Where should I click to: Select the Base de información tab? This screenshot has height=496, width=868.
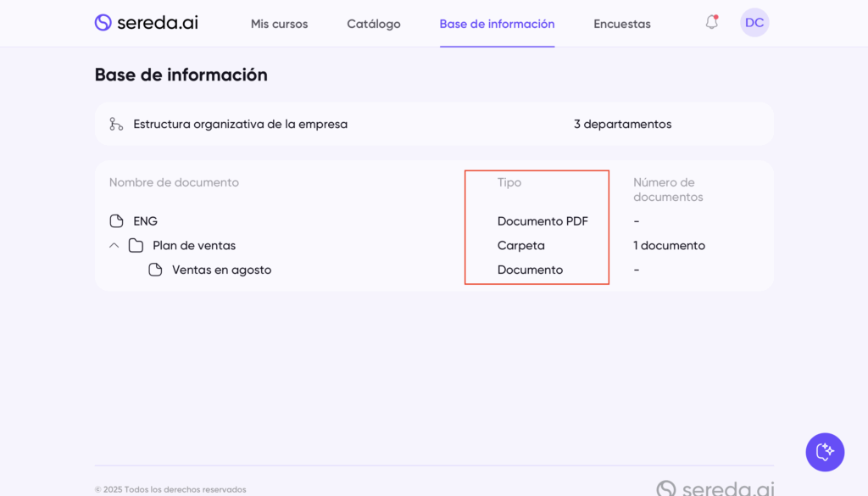[497, 24]
